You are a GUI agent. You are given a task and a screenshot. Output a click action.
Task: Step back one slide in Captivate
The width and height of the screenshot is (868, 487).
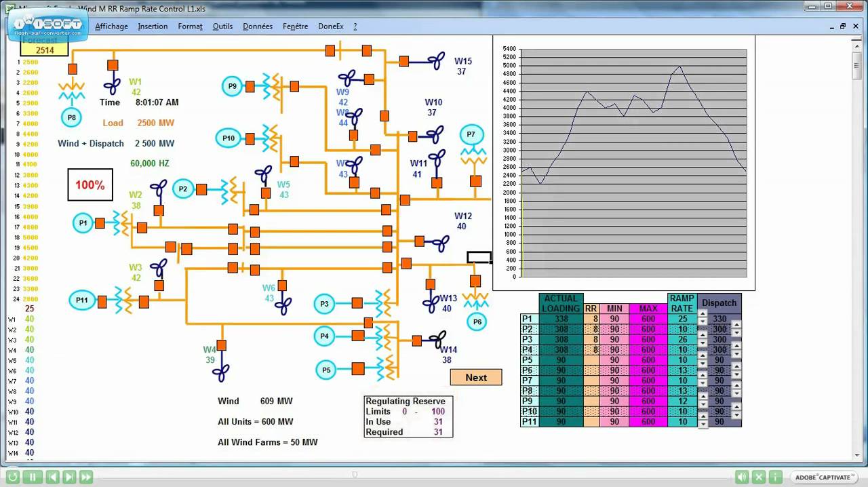coord(52,478)
